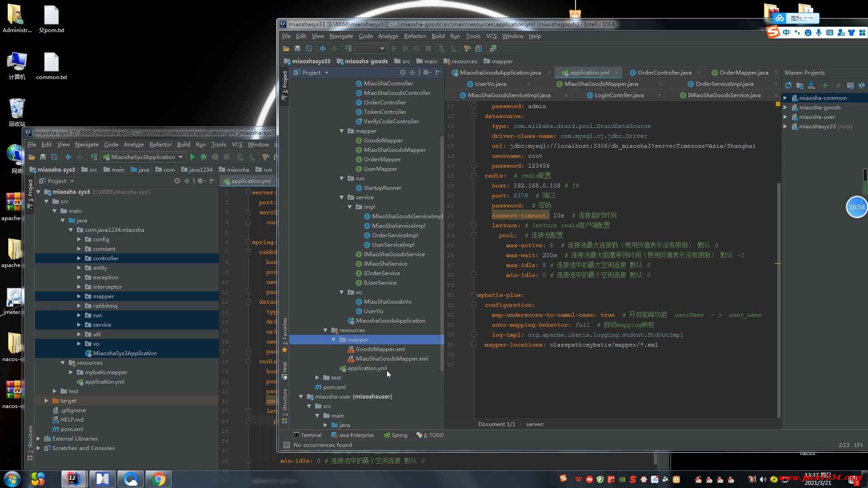Open Chrome from the Windows taskbar

click(158, 479)
